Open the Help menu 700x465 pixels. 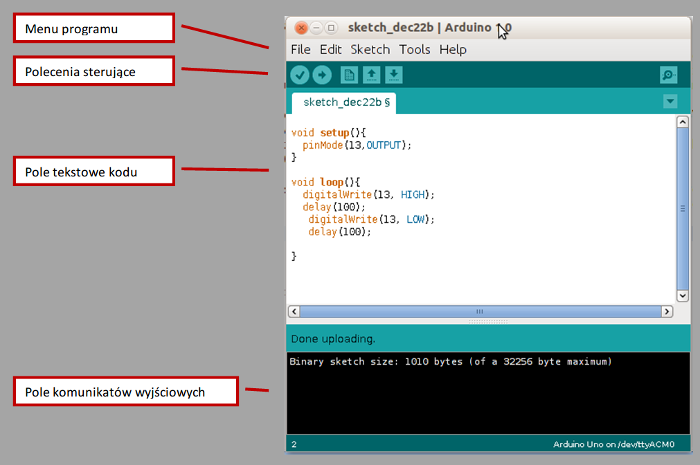click(x=453, y=50)
